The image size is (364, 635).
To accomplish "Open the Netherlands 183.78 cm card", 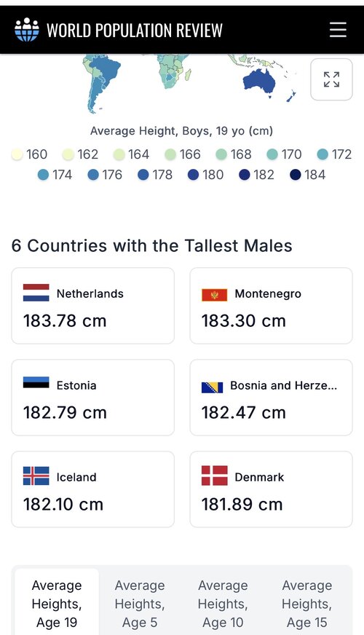I will 92,306.
